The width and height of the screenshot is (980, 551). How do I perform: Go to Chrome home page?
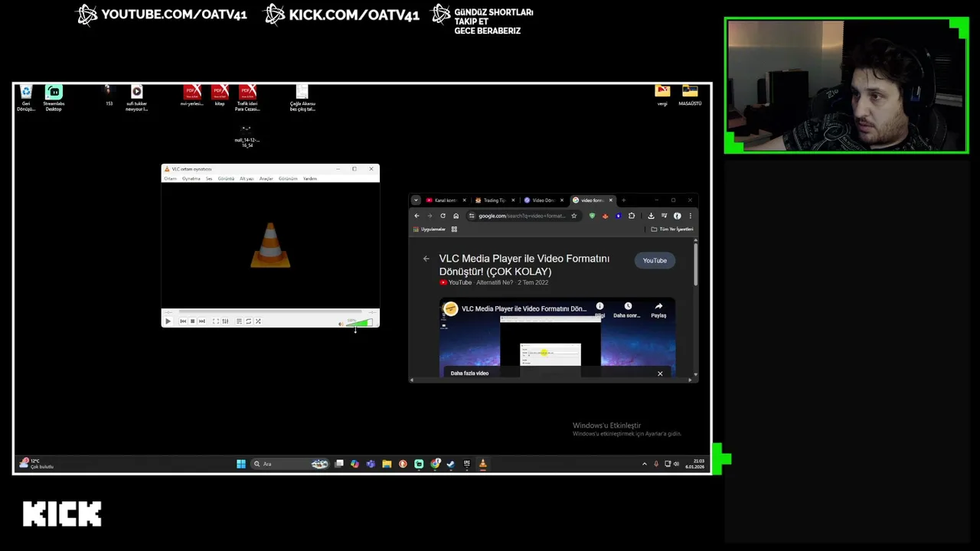[x=456, y=216]
